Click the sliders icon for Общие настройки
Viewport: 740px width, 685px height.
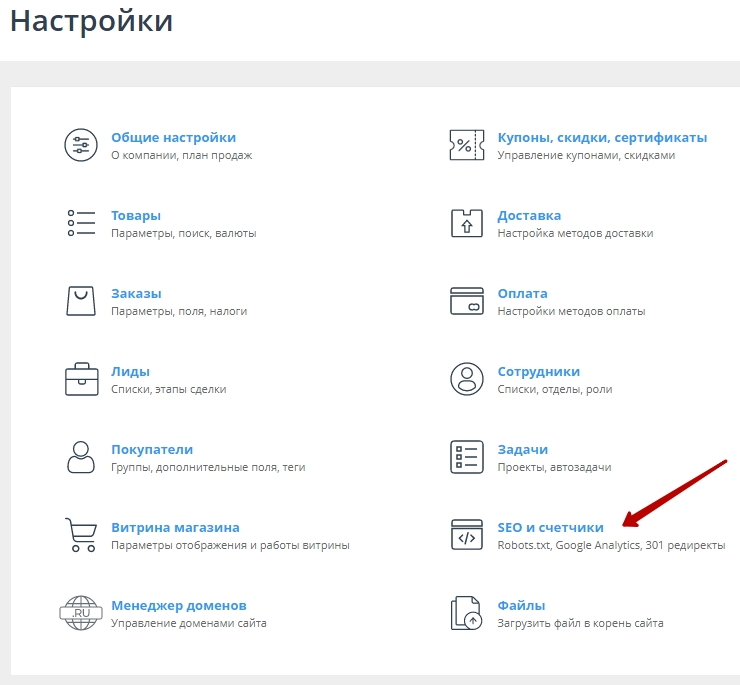click(x=81, y=145)
